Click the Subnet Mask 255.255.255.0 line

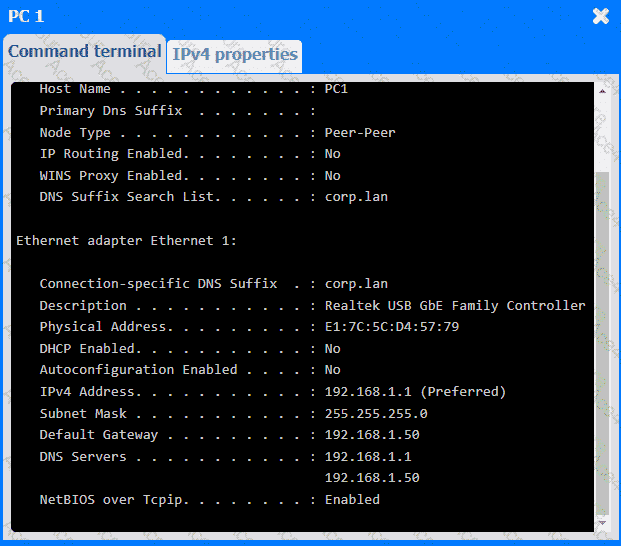coord(233,413)
